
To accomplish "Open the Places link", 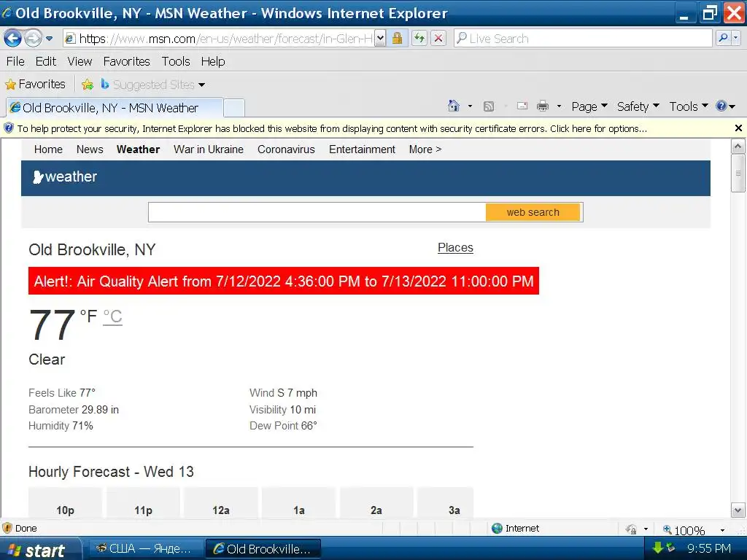I will coord(455,248).
